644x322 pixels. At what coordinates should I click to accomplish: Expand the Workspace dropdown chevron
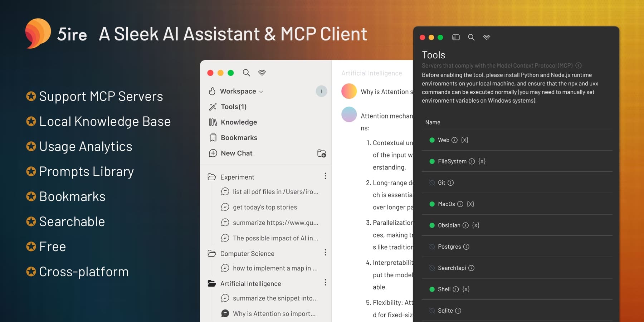pos(261,92)
